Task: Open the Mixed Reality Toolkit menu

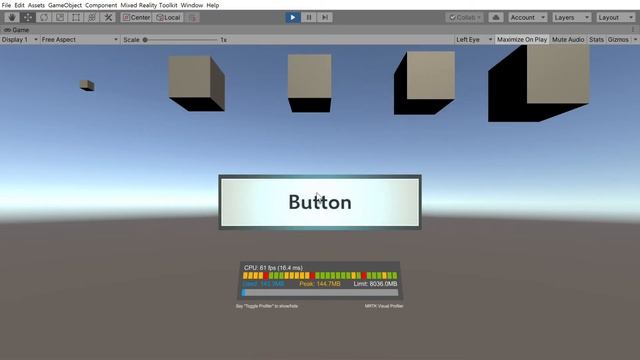Action: click(x=149, y=5)
